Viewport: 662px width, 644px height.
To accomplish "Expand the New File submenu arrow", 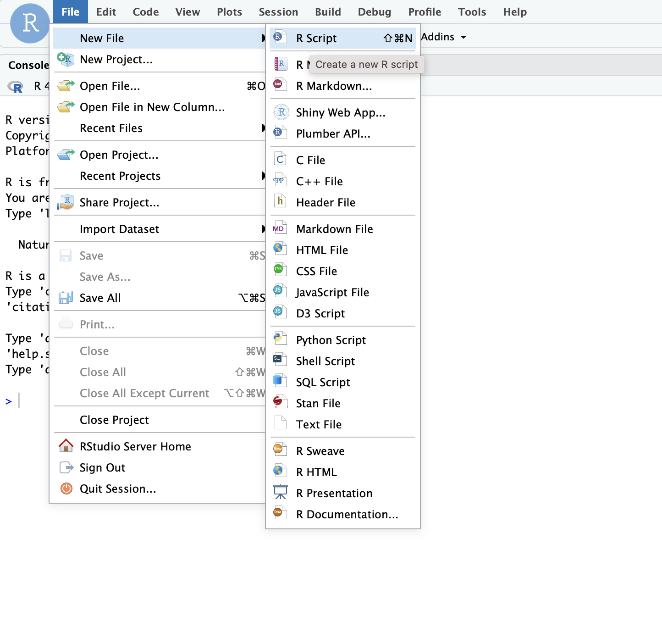I will point(263,38).
